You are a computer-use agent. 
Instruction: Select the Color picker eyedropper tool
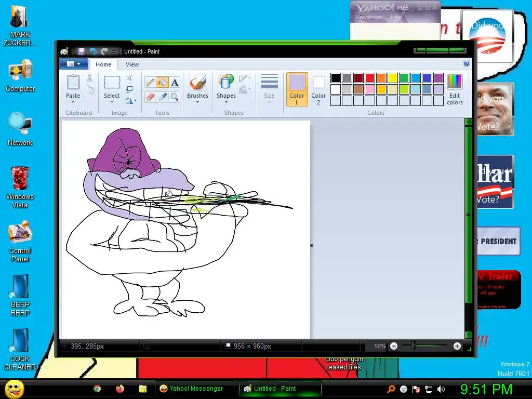coord(162,97)
